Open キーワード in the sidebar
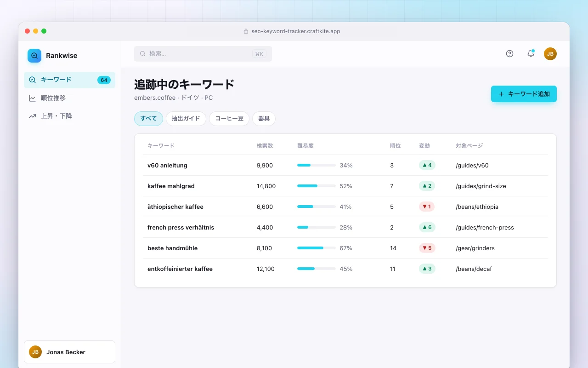588x368 pixels. (x=69, y=80)
